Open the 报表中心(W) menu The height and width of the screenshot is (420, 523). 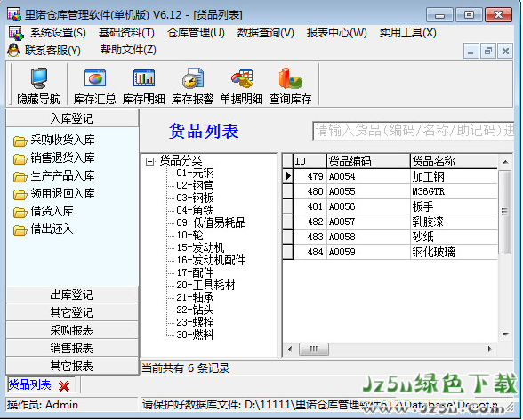337,33
